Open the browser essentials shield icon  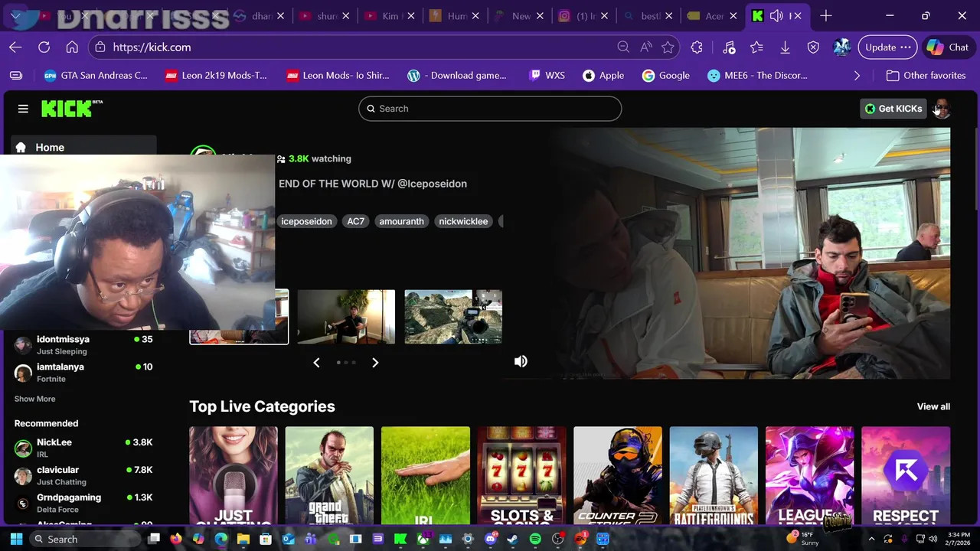[x=813, y=47]
